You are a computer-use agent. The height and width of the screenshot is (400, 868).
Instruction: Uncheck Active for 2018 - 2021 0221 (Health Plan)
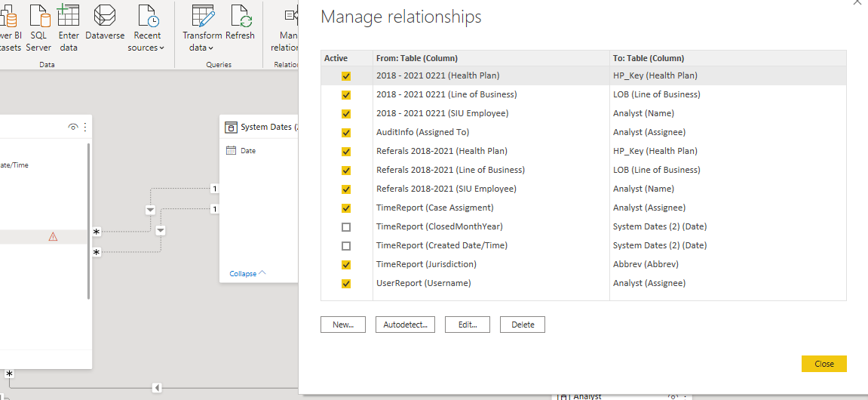click(346, 76)
